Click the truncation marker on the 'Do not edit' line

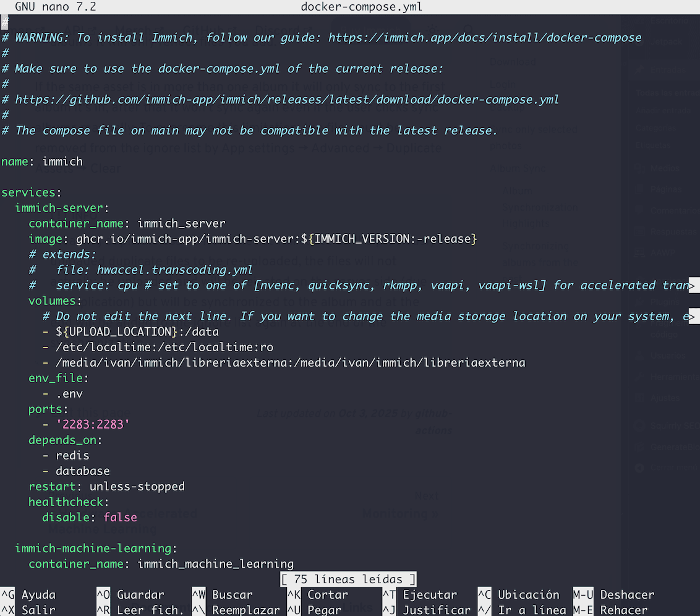coord(694,316)
